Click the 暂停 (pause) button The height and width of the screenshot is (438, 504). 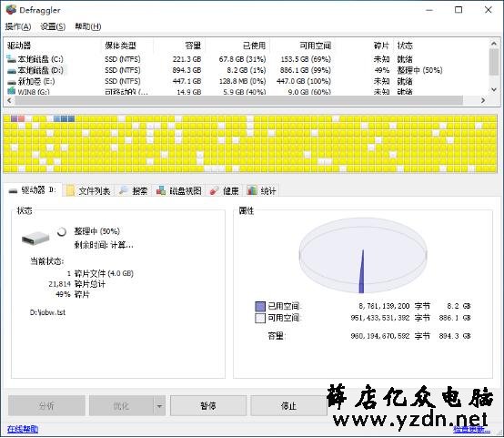[208, 406]
